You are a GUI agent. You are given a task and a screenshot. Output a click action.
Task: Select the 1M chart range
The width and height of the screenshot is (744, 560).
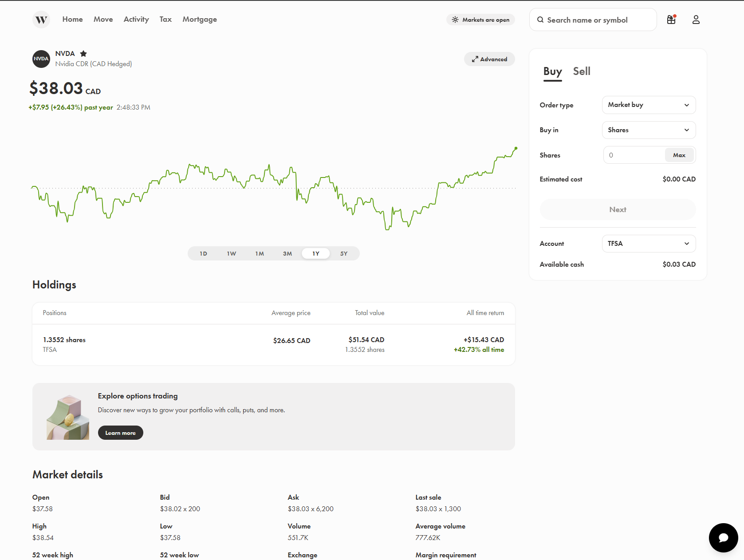(260, 253)
